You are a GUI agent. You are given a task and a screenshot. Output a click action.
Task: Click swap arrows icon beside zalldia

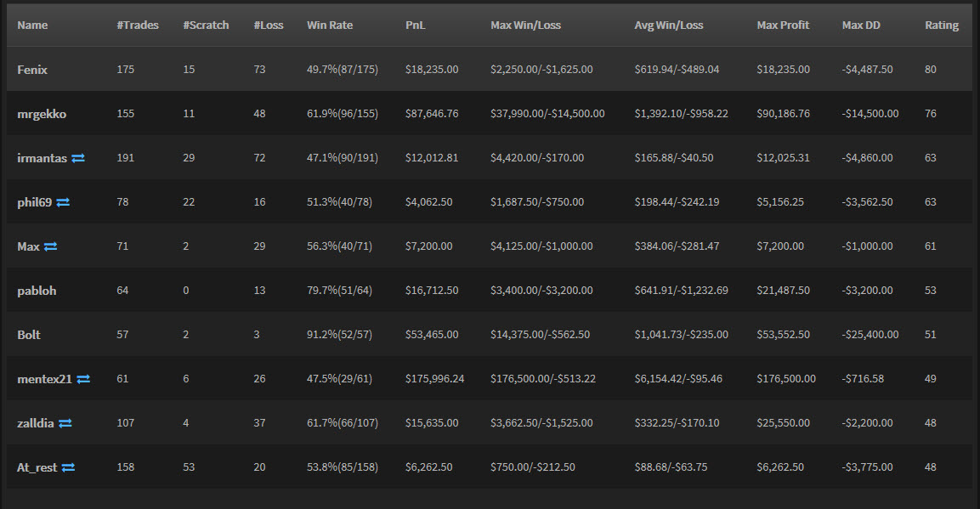point(65,423)
